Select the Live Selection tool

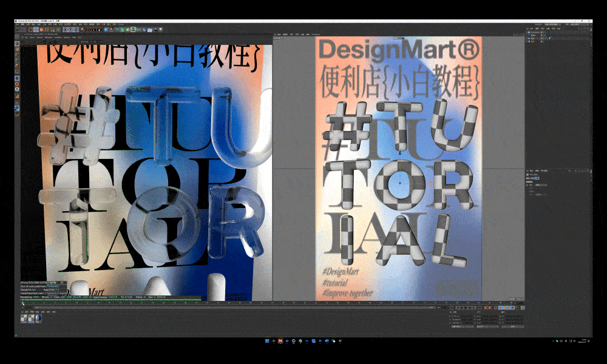(x=30, y=29)
